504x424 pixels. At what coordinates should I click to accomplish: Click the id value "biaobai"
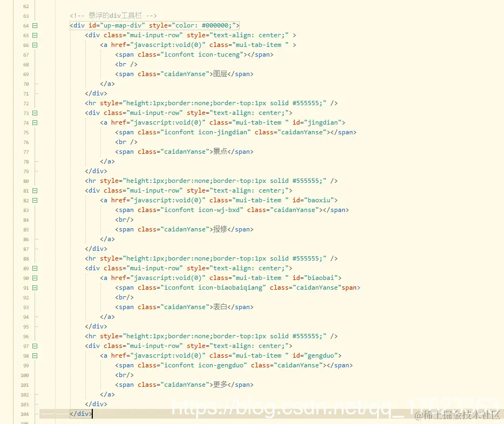click(x=321, y=278)
